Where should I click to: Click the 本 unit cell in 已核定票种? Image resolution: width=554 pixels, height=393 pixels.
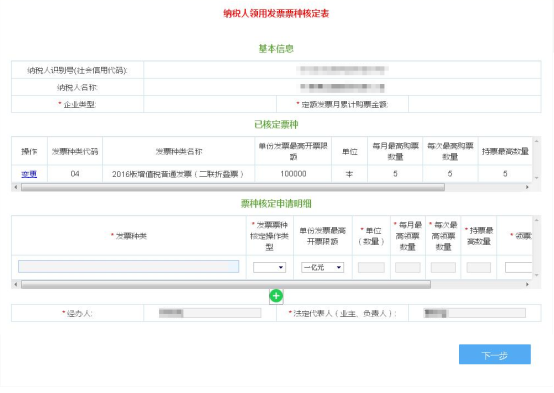coord(349,174)
